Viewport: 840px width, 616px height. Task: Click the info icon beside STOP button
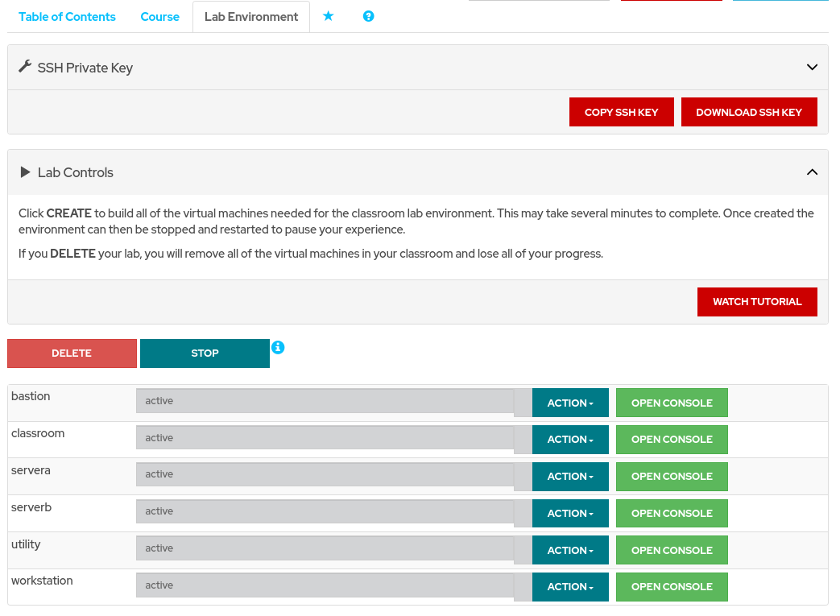(x=278, y=347)
